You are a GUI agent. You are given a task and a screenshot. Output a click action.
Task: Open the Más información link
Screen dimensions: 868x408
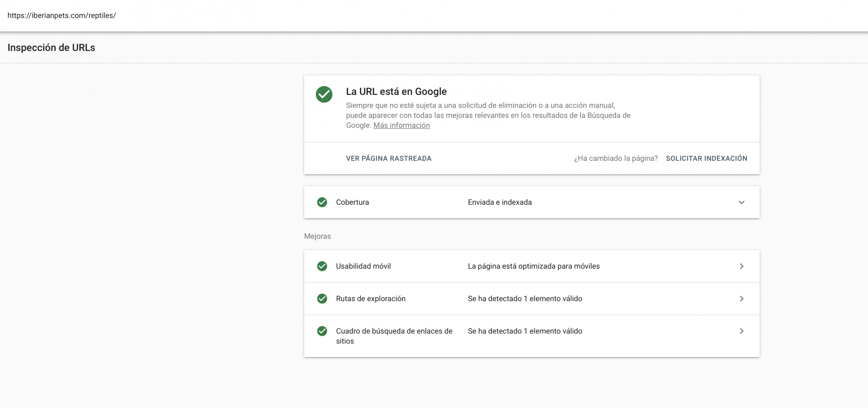401,125
